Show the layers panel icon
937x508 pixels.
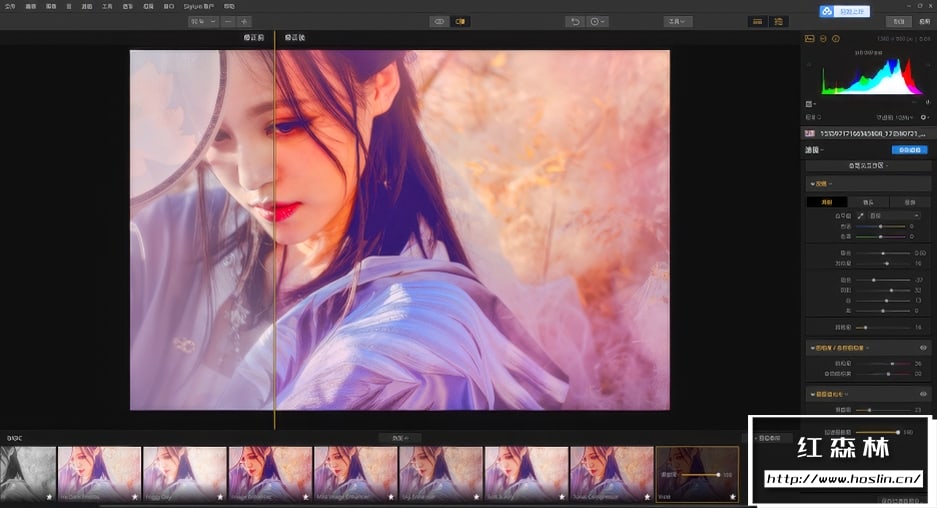[x=823, y=38]
